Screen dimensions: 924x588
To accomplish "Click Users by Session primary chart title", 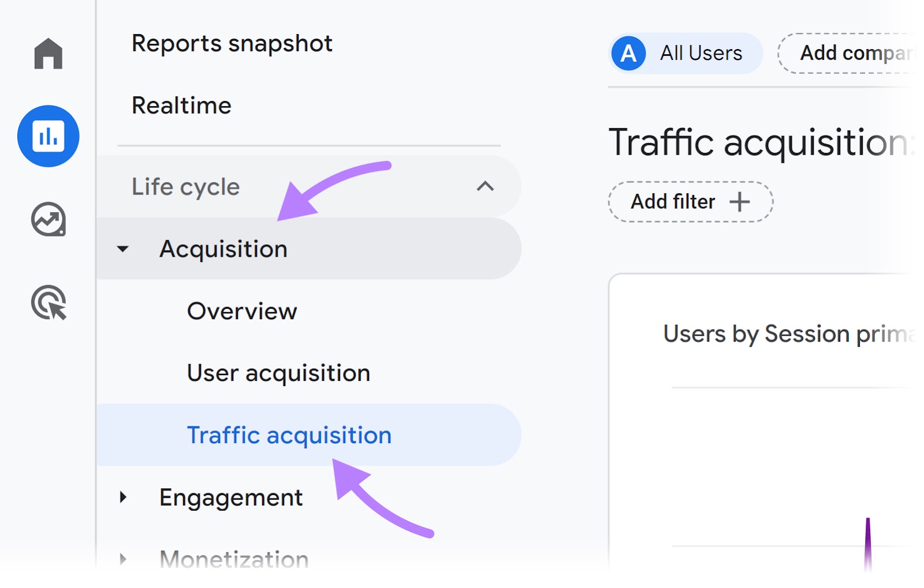I will [x=789, y=334].
